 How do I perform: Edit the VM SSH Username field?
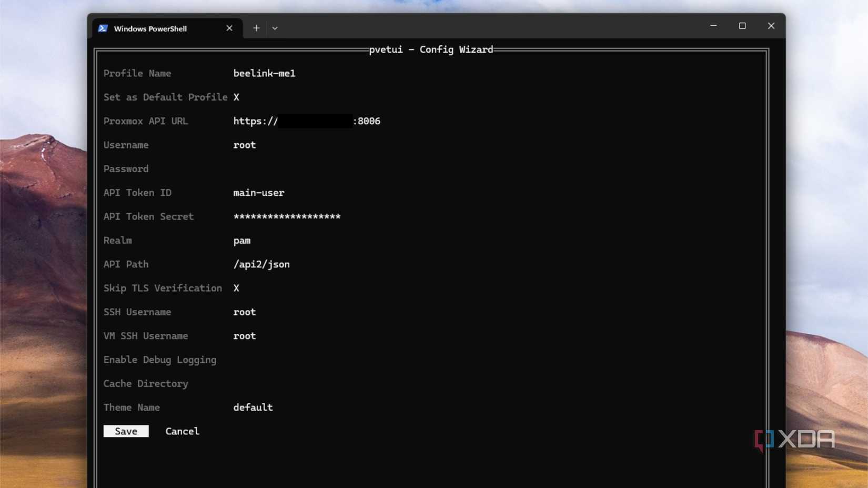click(245, 336)
